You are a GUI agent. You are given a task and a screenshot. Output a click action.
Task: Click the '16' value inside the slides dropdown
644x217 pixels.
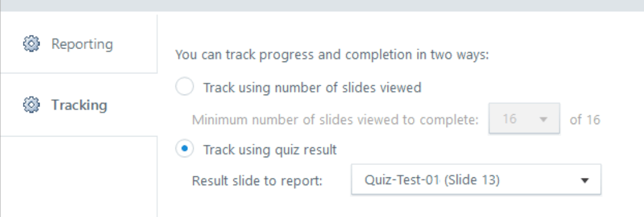(x=509, y=119)
